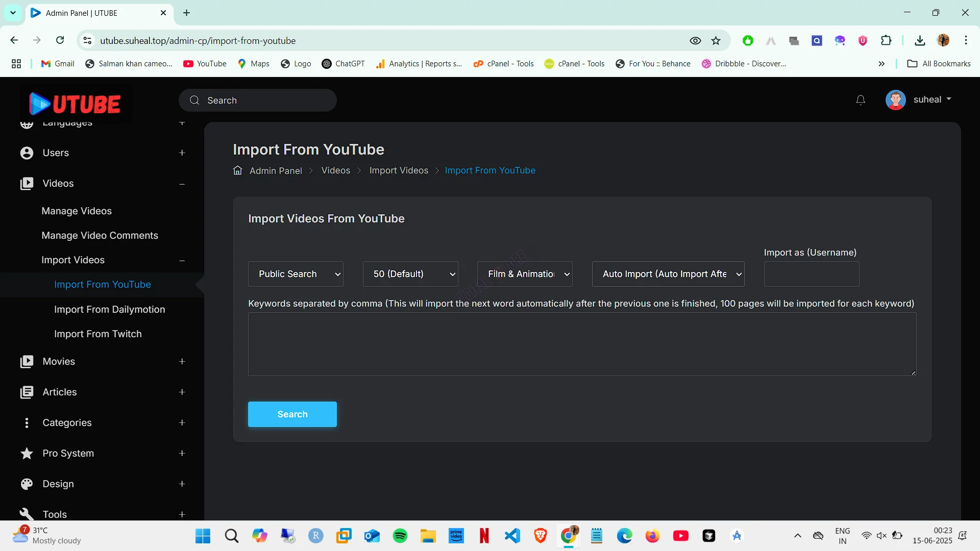
Task: Click the Categories three-dot icon
Action: click(x=27, y=423)
